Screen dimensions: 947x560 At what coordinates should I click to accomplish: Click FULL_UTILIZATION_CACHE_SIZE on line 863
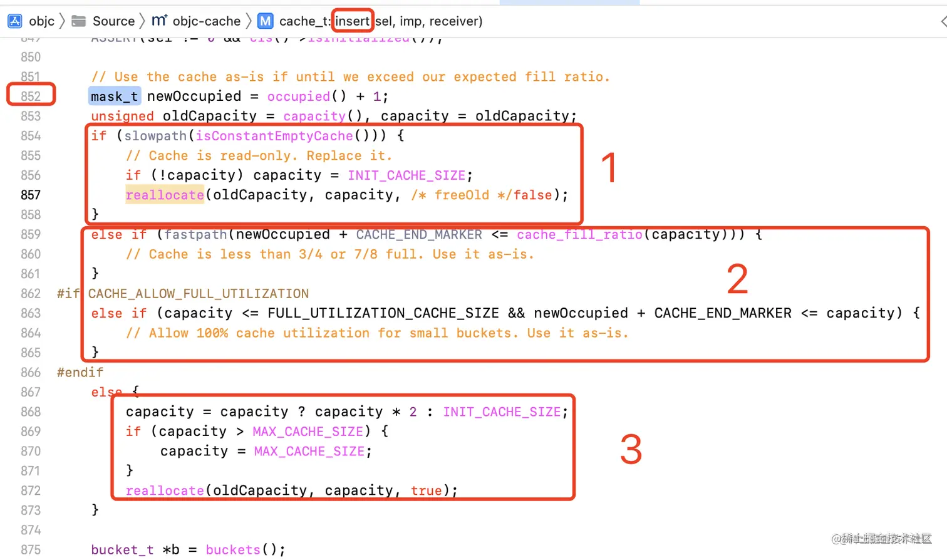(383, 313)
